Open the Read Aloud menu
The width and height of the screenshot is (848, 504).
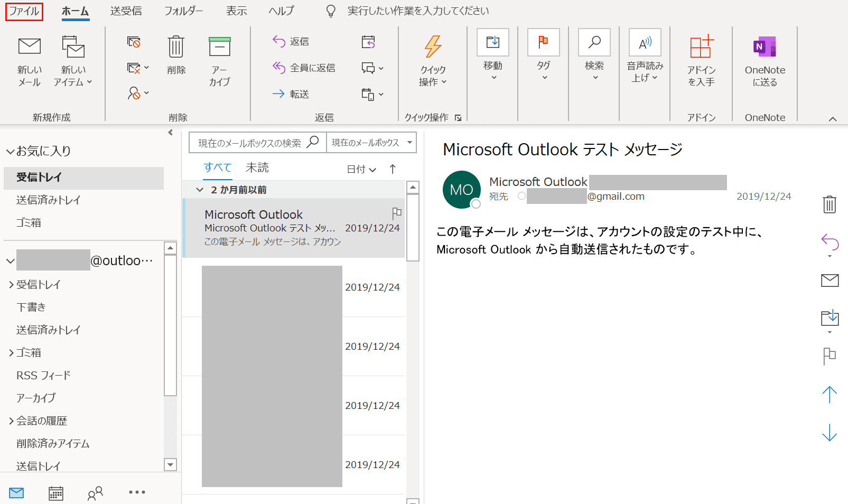[x=645, y=56]
